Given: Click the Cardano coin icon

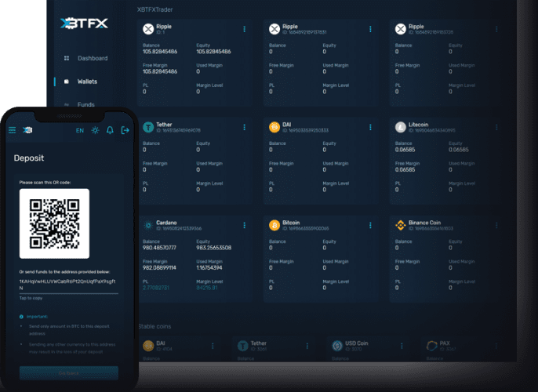Looking at the screenshot, I should [x=148, y=225].
